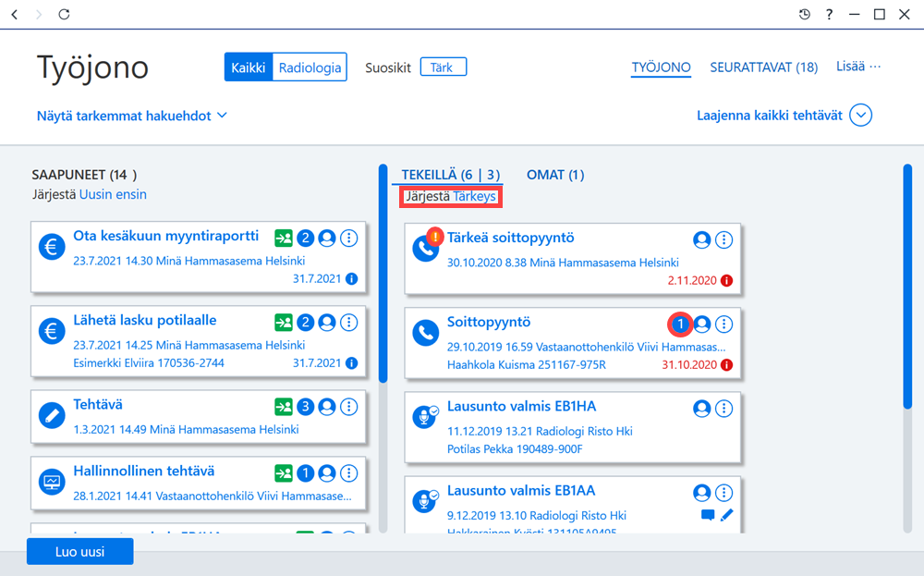Open the Tärkeys sort dropdown

(474, 196)
